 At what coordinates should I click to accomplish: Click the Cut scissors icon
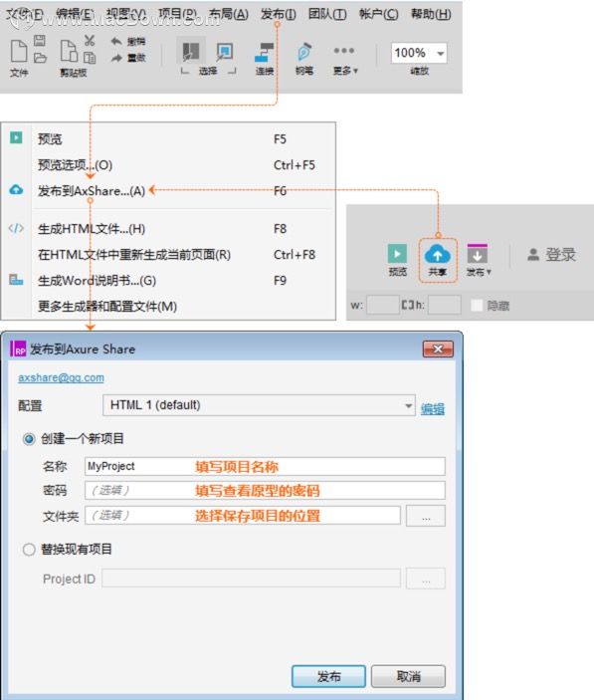point(90,41)
